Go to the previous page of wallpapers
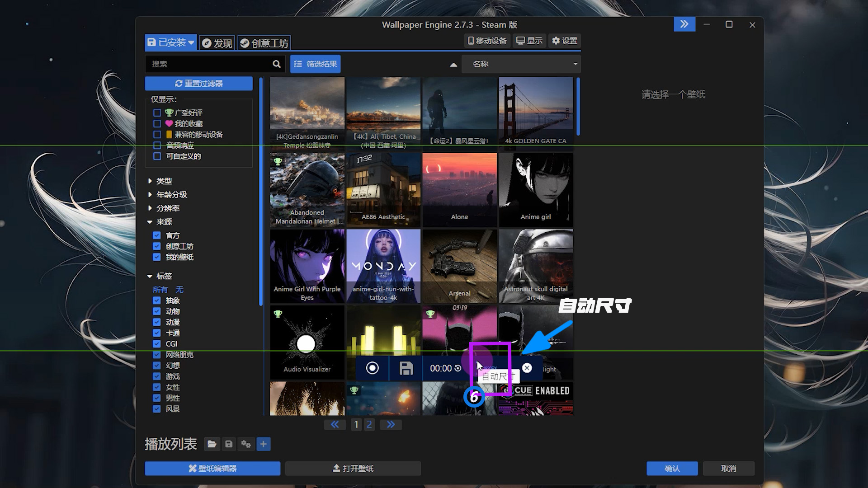868x488 pixels. 335,424
